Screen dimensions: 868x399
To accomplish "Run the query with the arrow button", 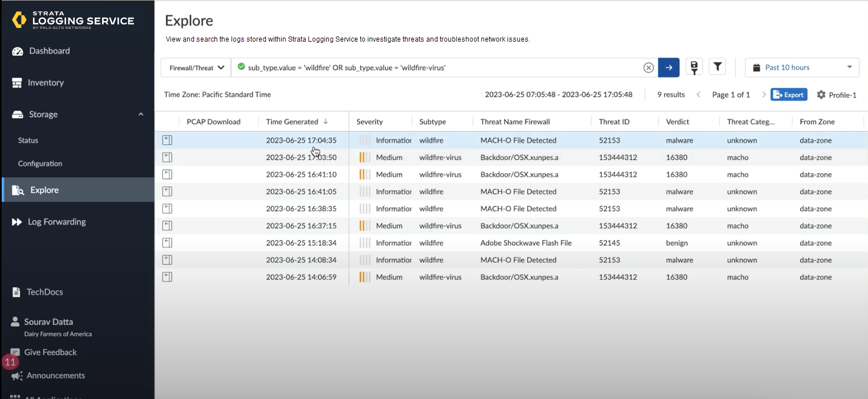I will pyautogui.click(x=668, y=68).
